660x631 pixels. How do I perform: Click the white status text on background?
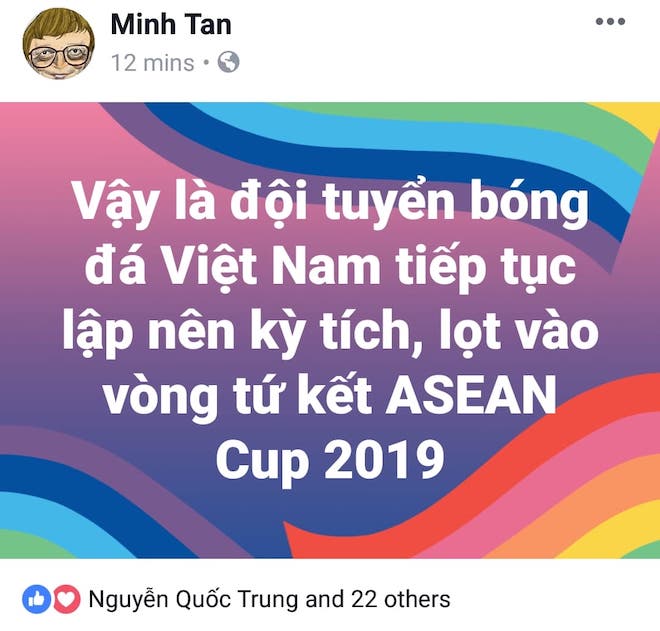[x=330, y=330]
